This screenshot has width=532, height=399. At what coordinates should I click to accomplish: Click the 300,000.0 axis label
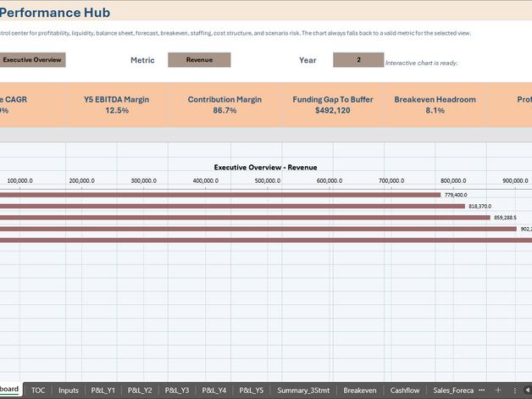pyautogui.click(x=144, y=180)
